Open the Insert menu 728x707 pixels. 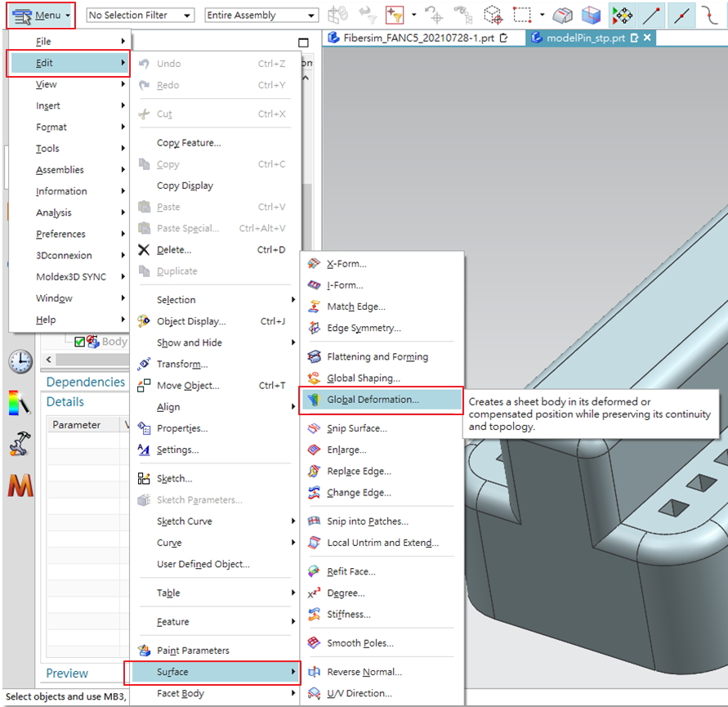69,105
